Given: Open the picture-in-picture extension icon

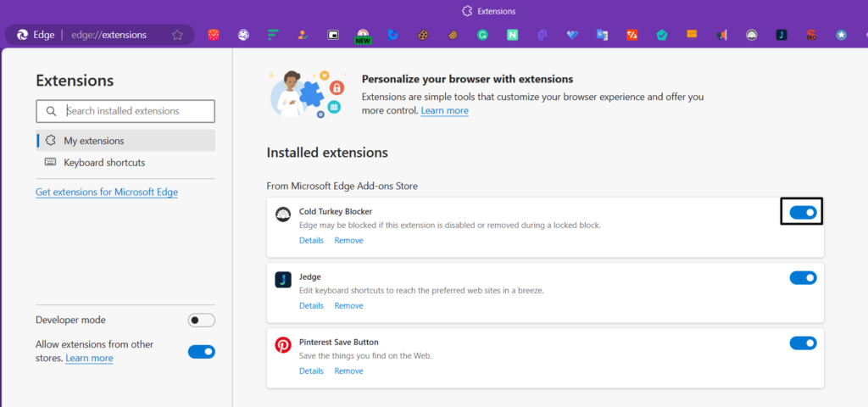Looking at the screenshot, I should pyautogui.click(x=333, y=35).
